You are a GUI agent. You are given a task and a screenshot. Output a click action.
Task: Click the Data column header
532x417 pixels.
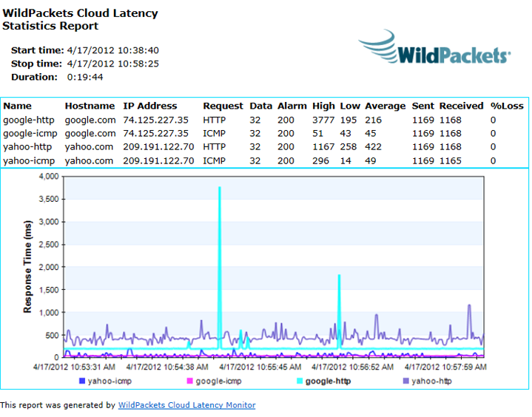coord(261,106)
